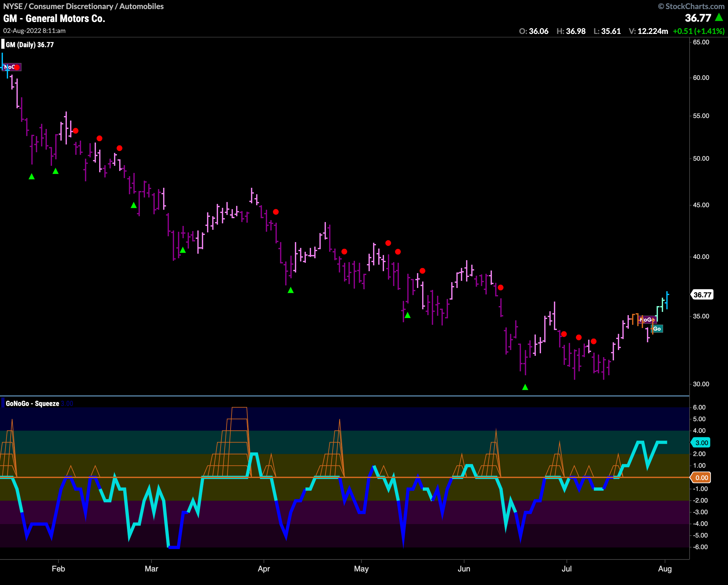The image size is (728, 585).
Task: Click the 'V: 12.224m' volume value
Action: coord(648,31)
